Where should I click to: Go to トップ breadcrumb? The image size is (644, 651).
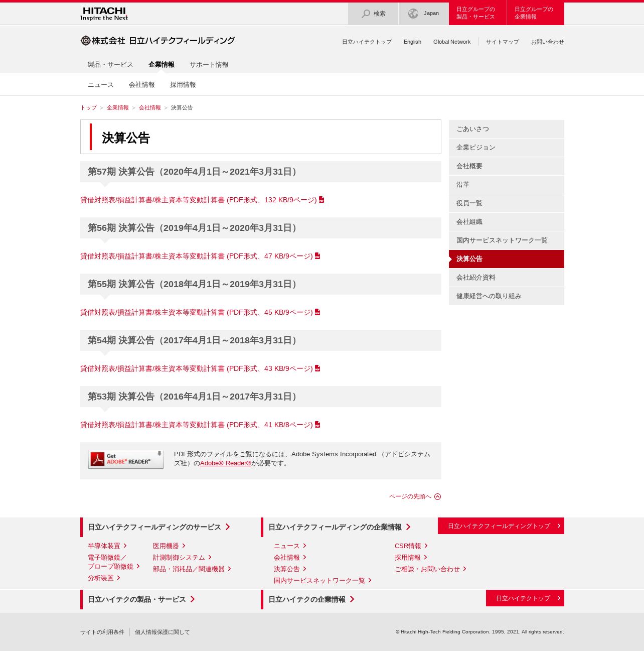click(x=88, y=107)
